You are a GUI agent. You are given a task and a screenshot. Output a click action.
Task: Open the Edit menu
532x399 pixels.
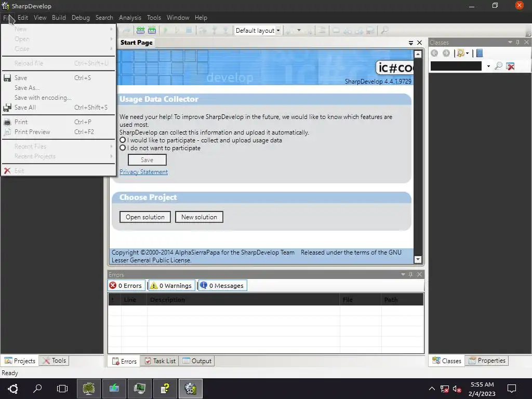pos(23,18)
